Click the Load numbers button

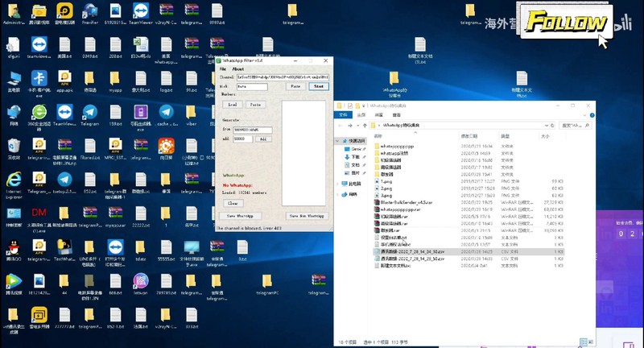coord(233,105)
